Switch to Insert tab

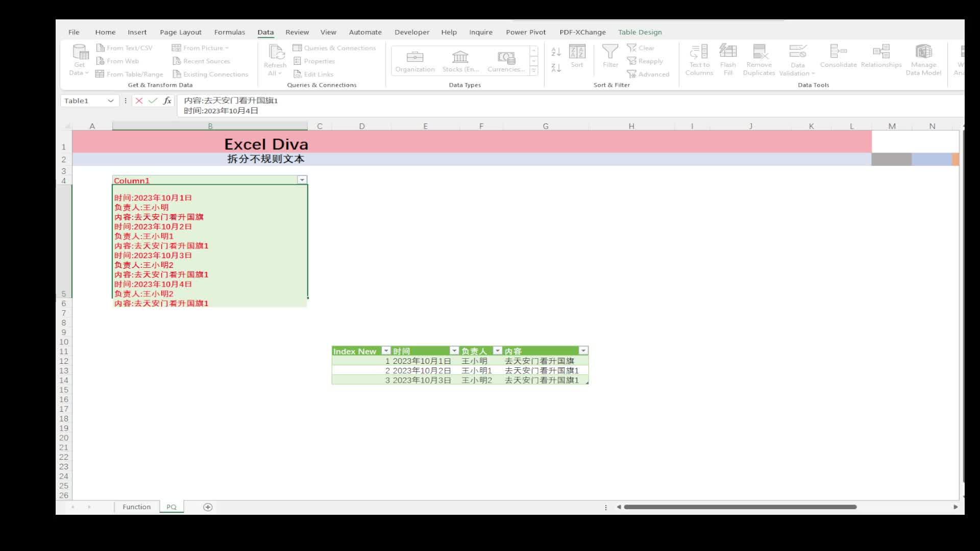[x=137, y=32]
